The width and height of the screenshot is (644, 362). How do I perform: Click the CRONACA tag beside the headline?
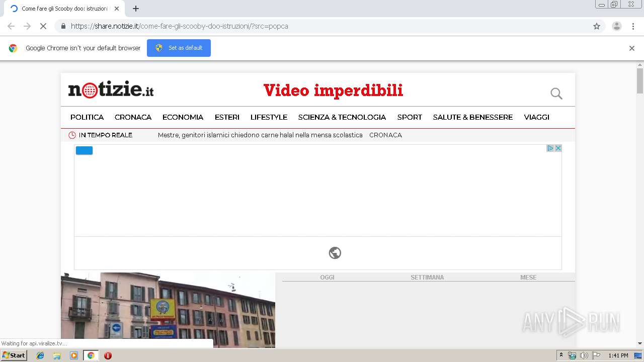point(385,135)
